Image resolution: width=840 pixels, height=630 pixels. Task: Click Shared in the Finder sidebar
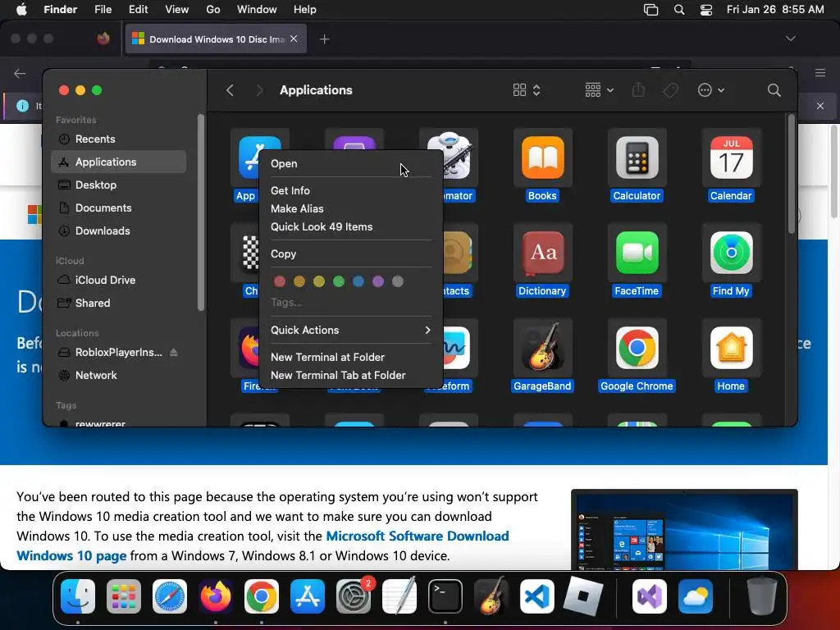[x=118, y=304]
